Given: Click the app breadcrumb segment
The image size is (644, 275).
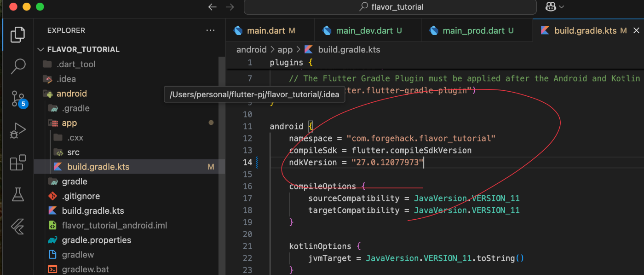Looking at the screenshot, I should (x=285, y=49).
